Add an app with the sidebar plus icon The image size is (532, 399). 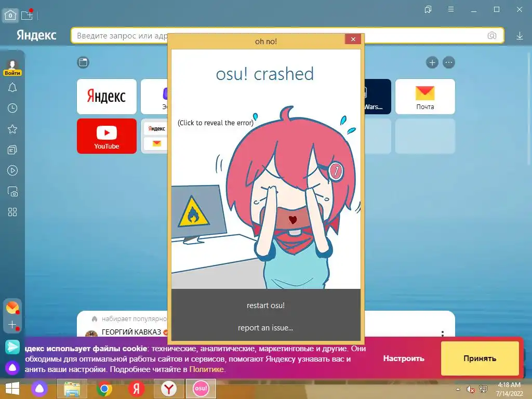tap(12, 325)
